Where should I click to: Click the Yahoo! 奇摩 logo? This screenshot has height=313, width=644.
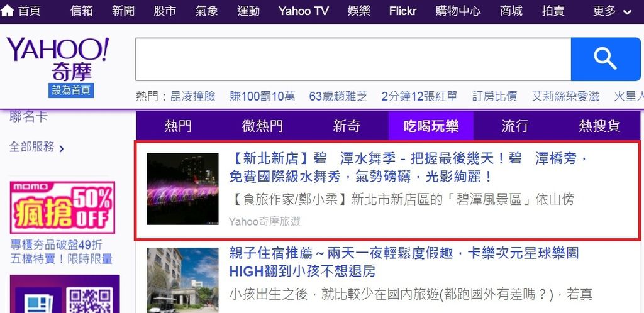[58, 58]
